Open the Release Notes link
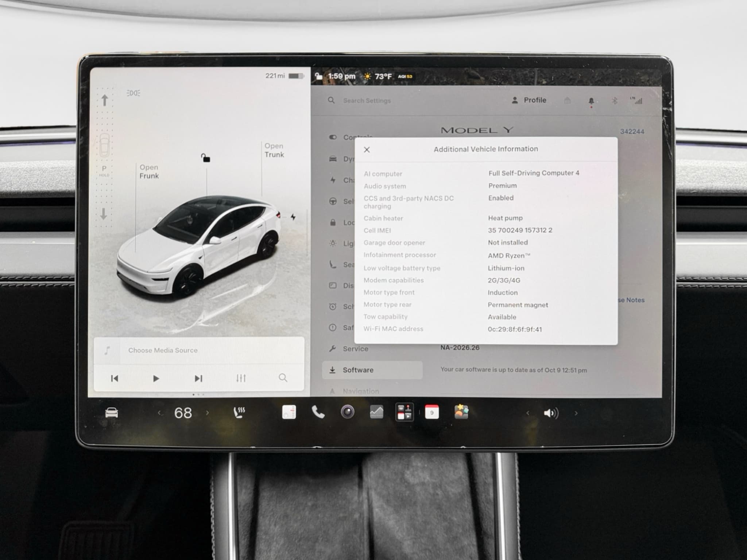 point(631,300)
